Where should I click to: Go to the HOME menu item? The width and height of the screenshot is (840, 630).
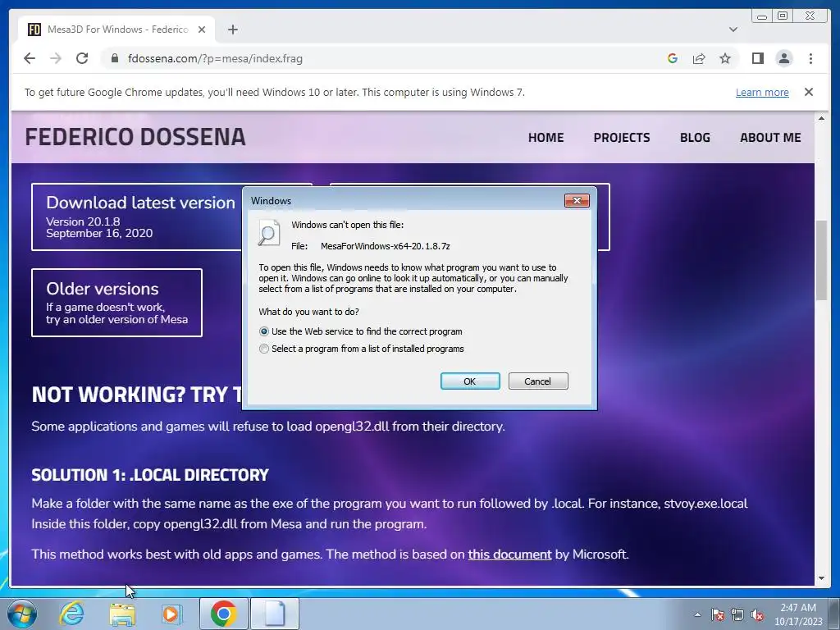(546, 138)
